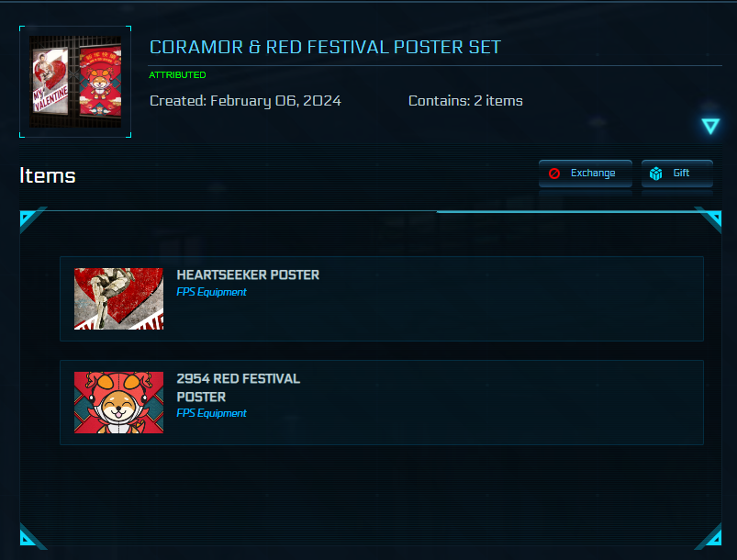Open the Coramor & Red Festival Poster Set title
The image size is (737, 560).
[325, 47]
